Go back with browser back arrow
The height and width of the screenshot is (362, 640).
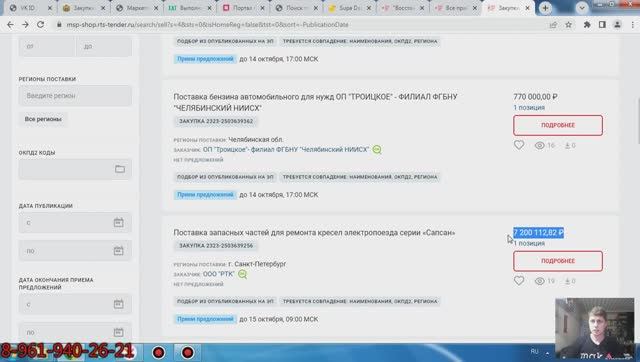[10, 25]
